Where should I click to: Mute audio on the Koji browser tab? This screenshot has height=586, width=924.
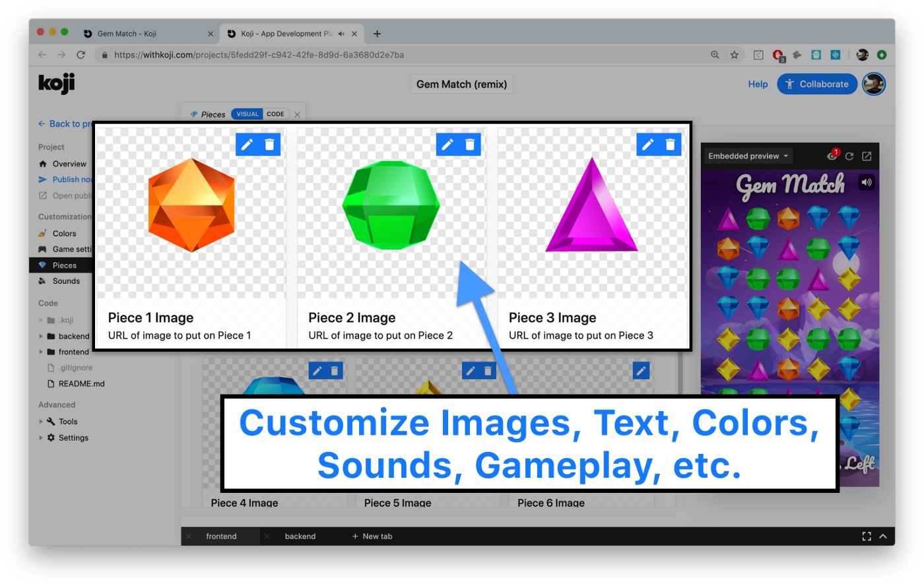point(341,34)
